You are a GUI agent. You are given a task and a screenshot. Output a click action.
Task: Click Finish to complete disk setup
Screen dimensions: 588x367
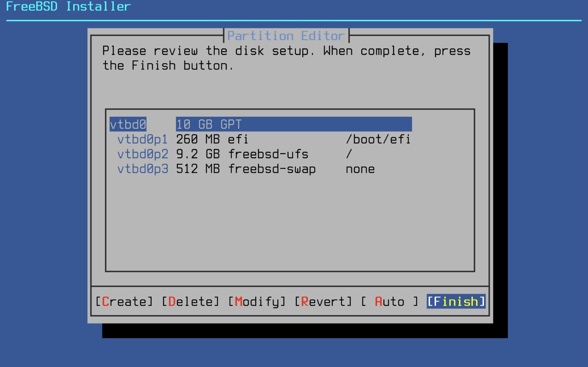click(456, 301)
